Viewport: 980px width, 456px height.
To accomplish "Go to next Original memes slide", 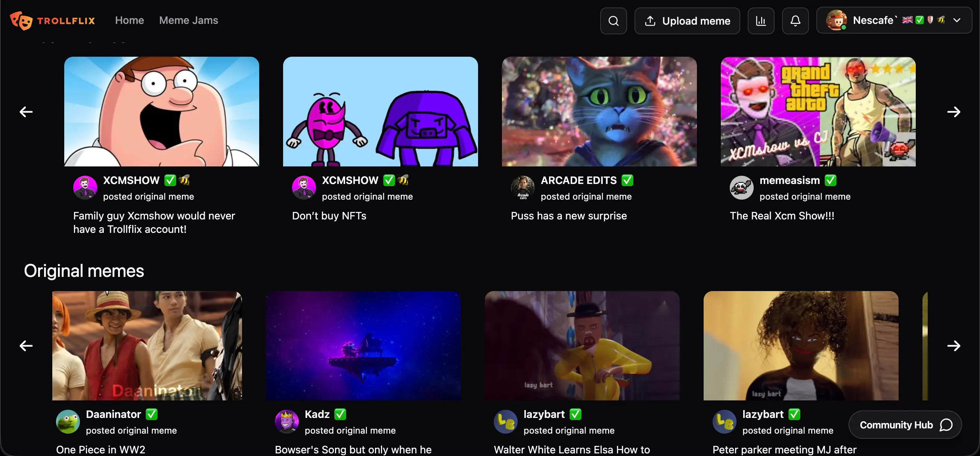I will tap(953, 346).
